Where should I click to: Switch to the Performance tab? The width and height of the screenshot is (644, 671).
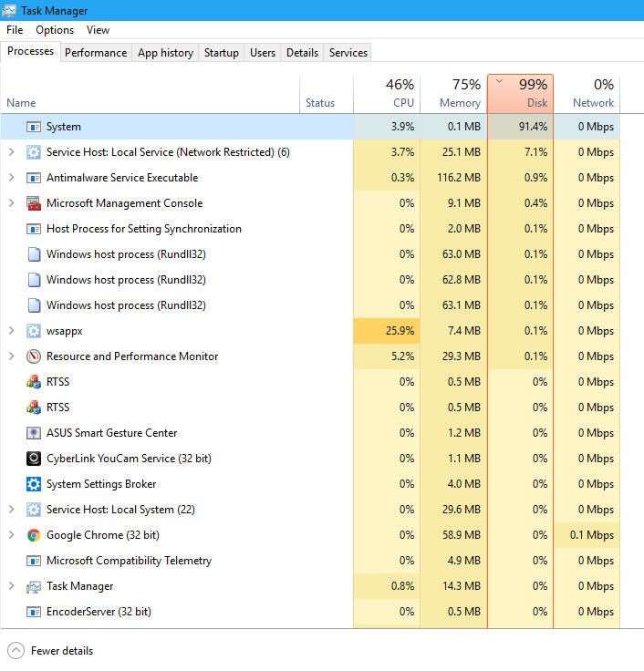[96, 53]
